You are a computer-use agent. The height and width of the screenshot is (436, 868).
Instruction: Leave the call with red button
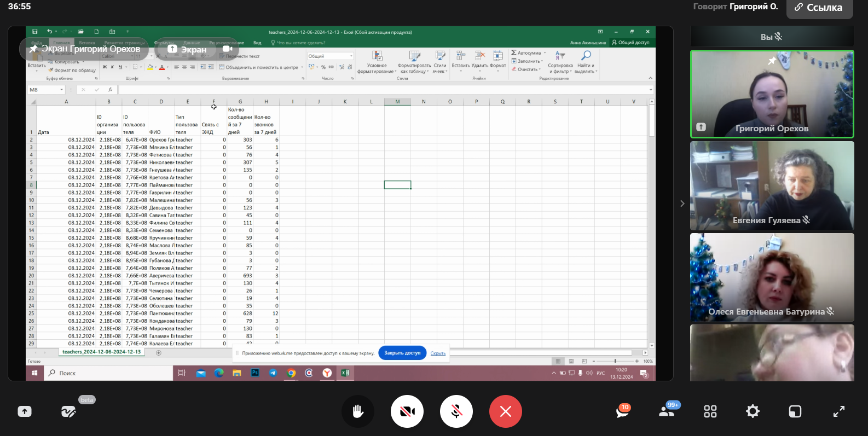coord(505,411)
